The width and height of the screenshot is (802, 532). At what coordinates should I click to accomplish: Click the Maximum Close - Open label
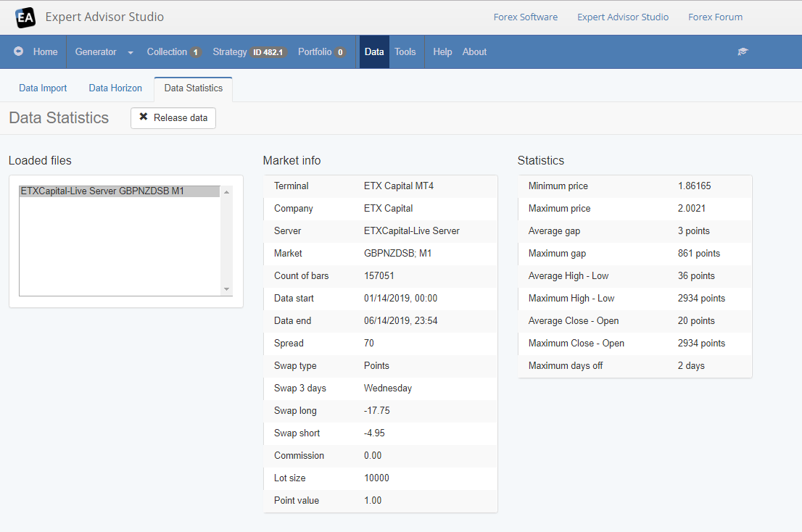click(x=576, y=344)
